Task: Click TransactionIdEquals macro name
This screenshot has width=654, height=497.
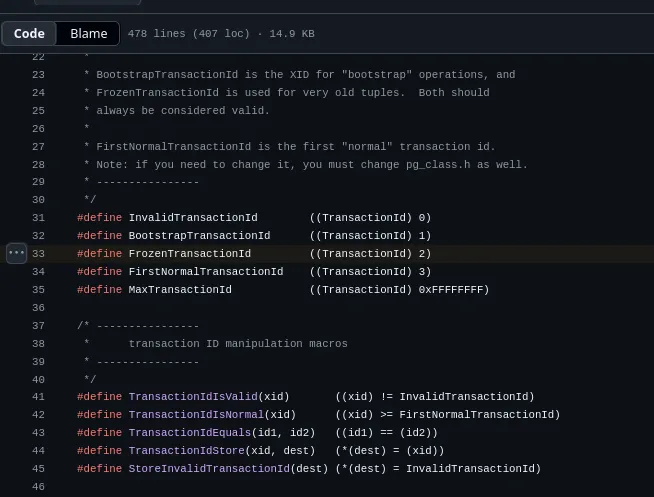Action: tap(190, 432)
